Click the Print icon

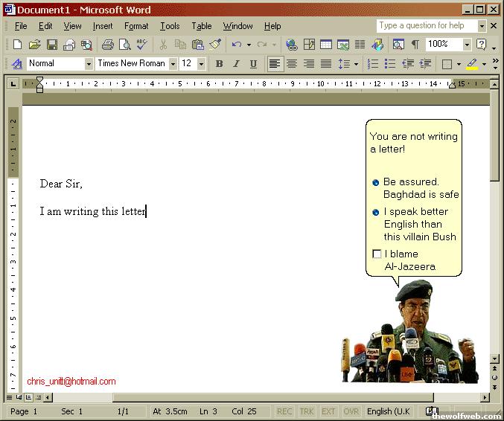[107, 45]
